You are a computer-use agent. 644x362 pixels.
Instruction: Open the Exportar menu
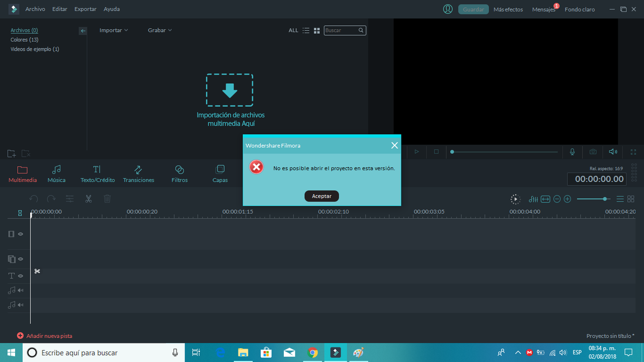(86, 9)
